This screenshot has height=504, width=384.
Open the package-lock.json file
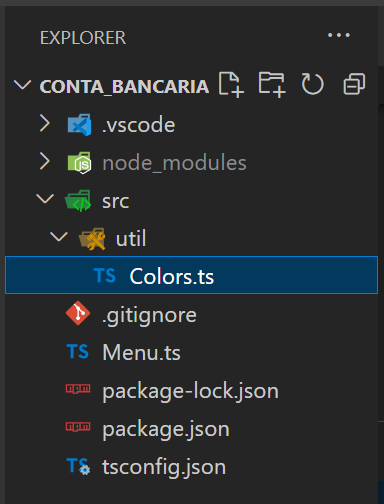(192, 390)
